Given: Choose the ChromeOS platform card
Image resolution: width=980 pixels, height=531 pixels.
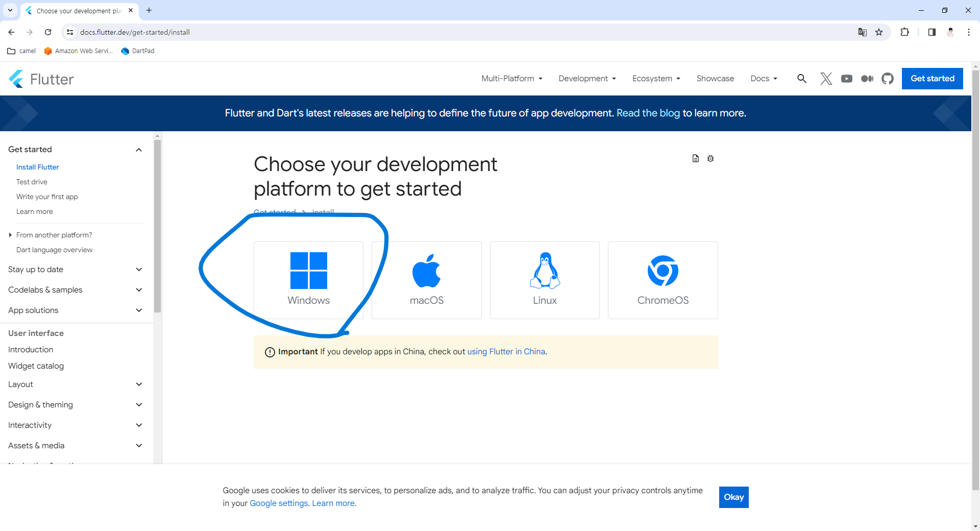Looking at the screenshot, I should [x=663, y=280].
